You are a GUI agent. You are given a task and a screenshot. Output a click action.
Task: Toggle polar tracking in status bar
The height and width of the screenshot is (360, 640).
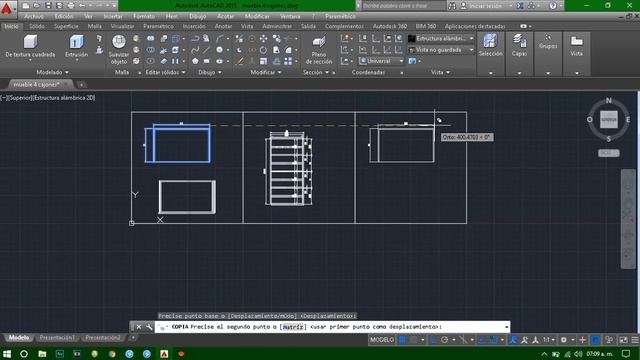pos(444,340)
